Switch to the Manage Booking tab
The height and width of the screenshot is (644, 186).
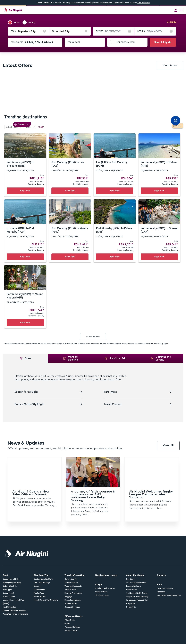[x=70, y=358]
